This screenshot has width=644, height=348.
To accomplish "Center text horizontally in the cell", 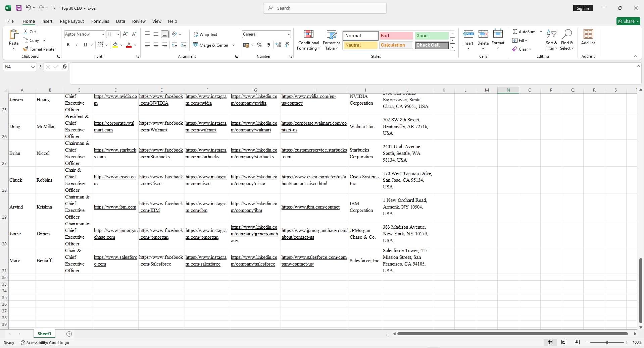I will tap(156, 45).
